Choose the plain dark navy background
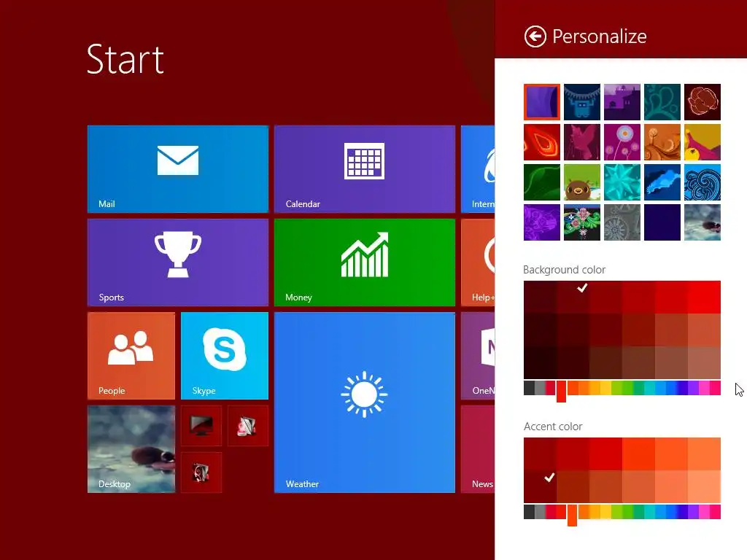This screenshot has width=747, height=560. pos(662,222)
